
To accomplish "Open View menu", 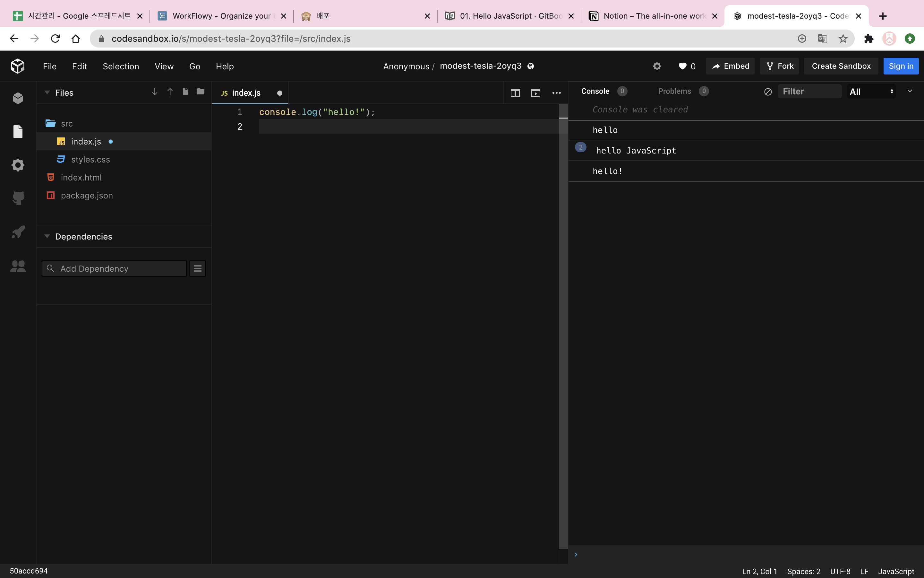I will coord(164,66).
